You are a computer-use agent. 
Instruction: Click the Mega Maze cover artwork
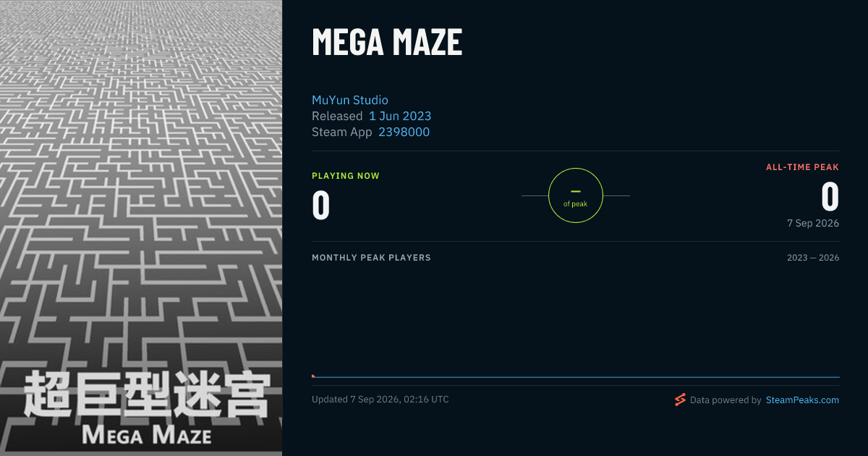tap(141, 228)
